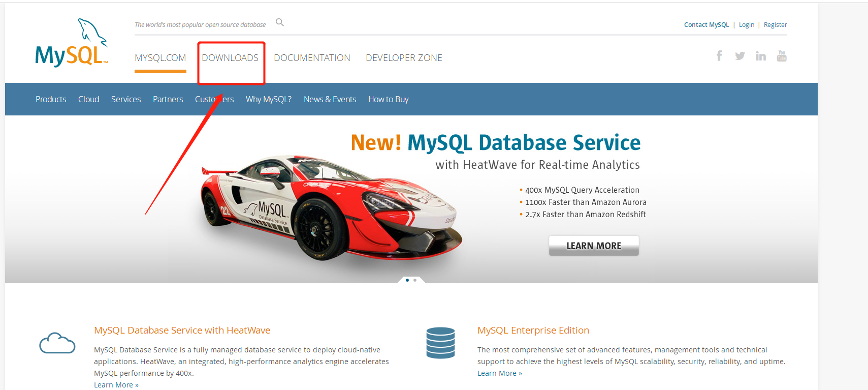Screen dimensions: 868x390
Task: Open the Partners menu item
Action: coord(168,99)
